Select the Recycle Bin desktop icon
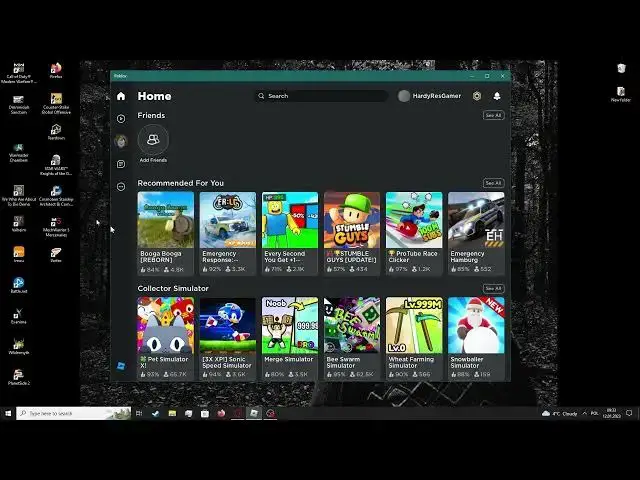Viewport: 640px width, 480px height. (621, 68)
